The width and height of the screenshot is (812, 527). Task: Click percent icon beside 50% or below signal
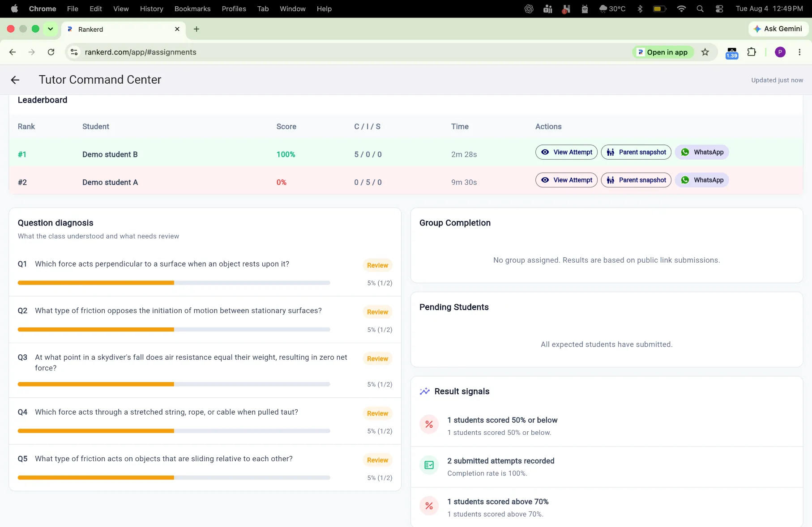(x=429, y=425)
